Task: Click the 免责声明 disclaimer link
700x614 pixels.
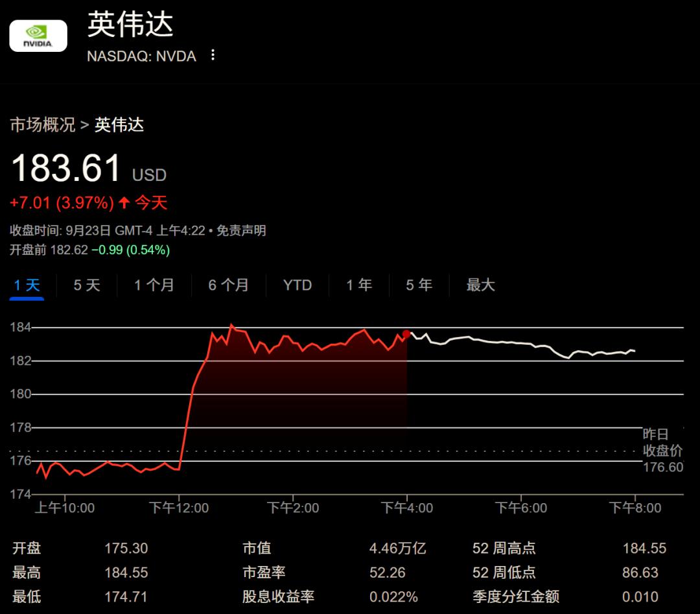Action: 240,231
